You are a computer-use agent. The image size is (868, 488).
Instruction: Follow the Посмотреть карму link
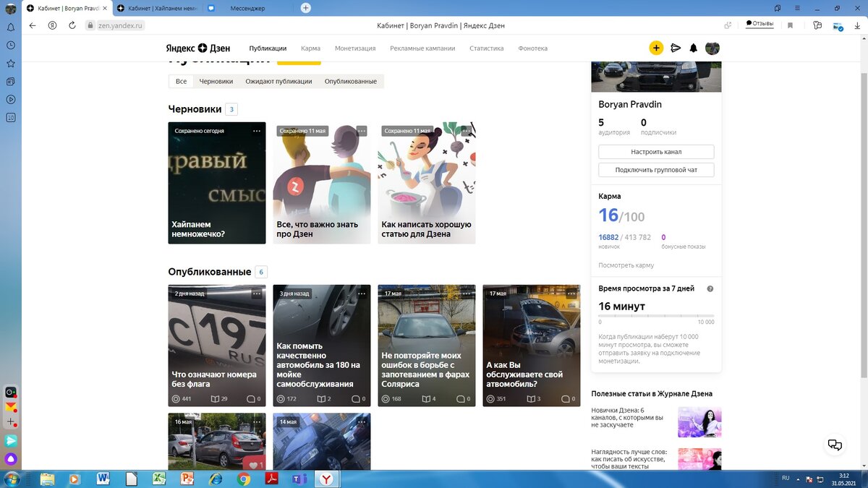[626, 265]
